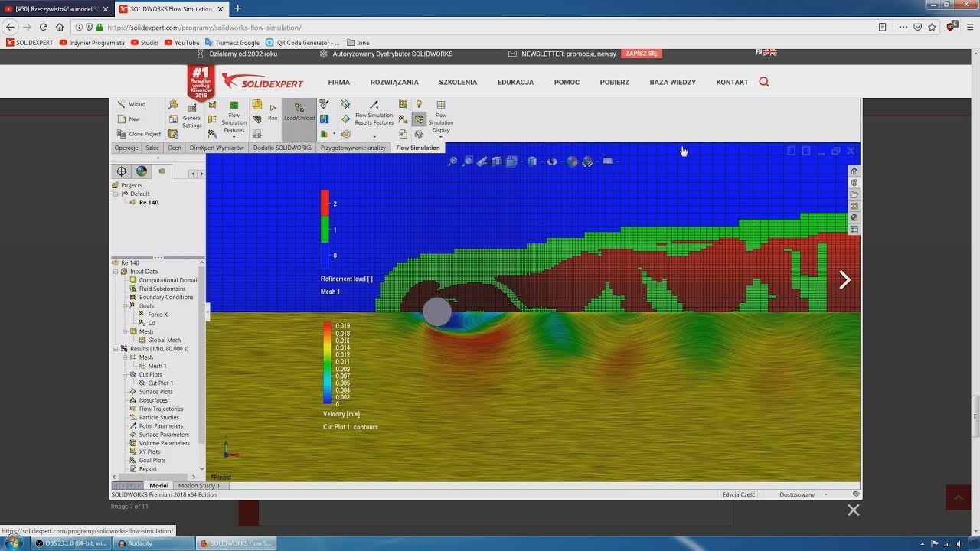
Task: Click the search magnifier on SOLIDEXPERT site
Action: [764, 82]
